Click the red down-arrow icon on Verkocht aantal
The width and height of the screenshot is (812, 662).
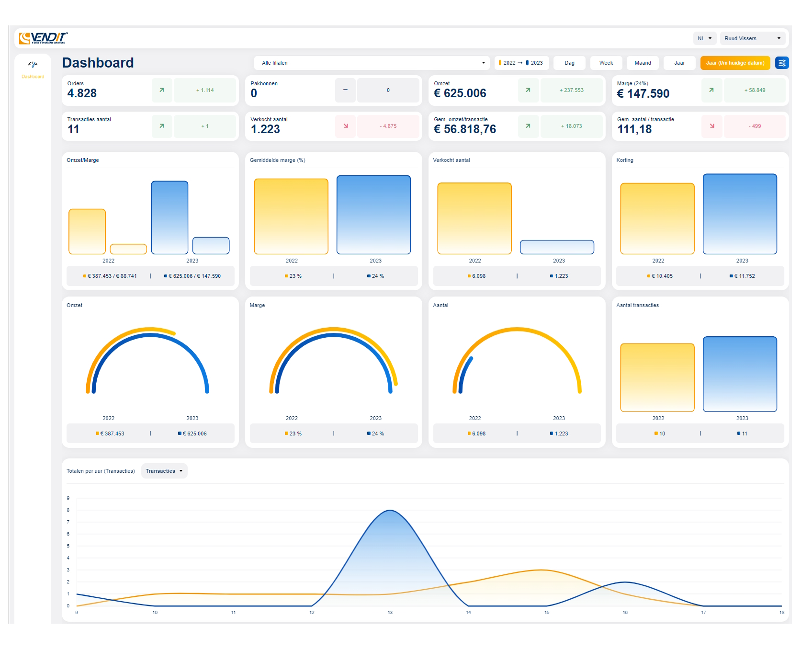345,126
